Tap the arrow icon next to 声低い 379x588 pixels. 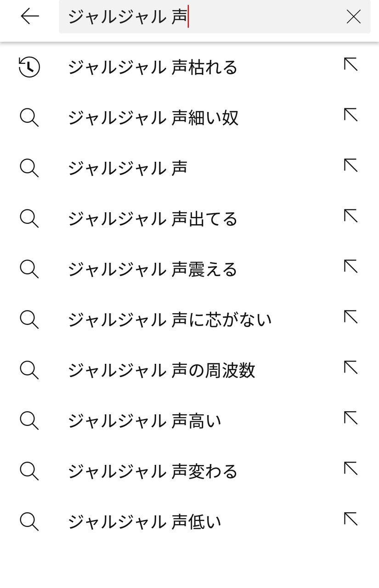pos(351,520)
